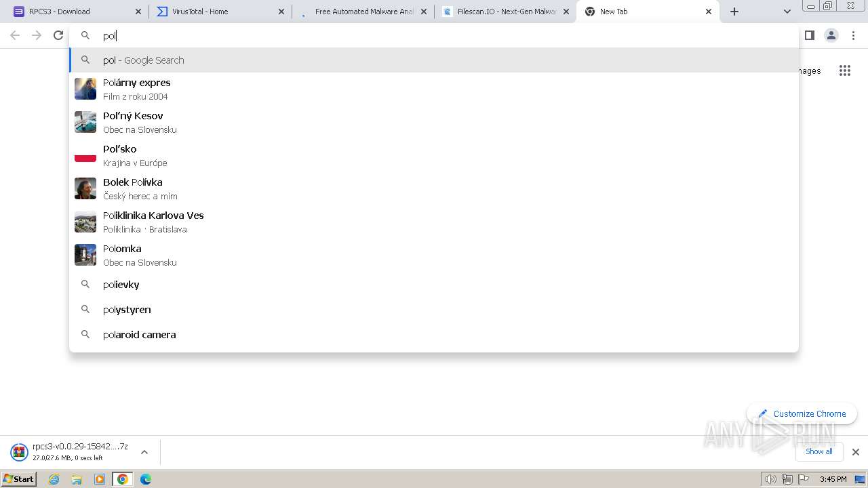Click the Poland flag thumbnail

coord(85,155)
